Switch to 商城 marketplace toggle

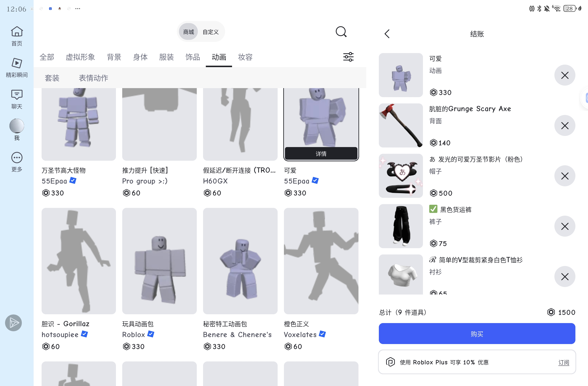pyautogui.click(x=189, y=32)
